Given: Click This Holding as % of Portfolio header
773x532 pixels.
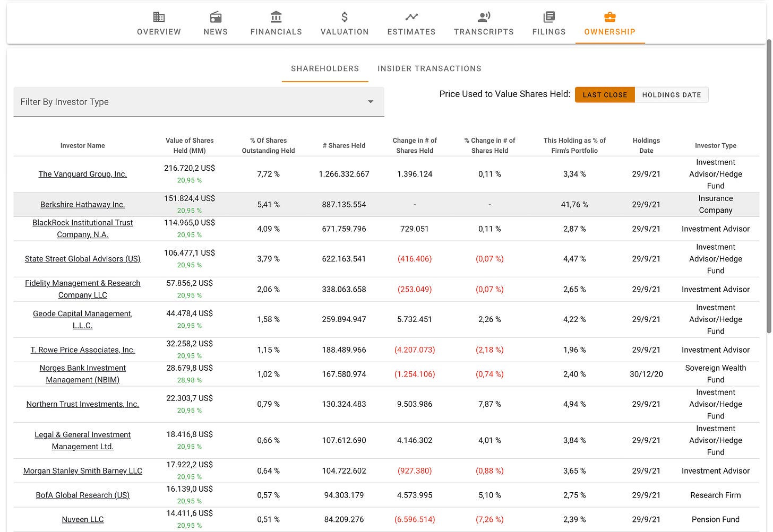Looking at the screenshot, I should click(x=574, y=145).
